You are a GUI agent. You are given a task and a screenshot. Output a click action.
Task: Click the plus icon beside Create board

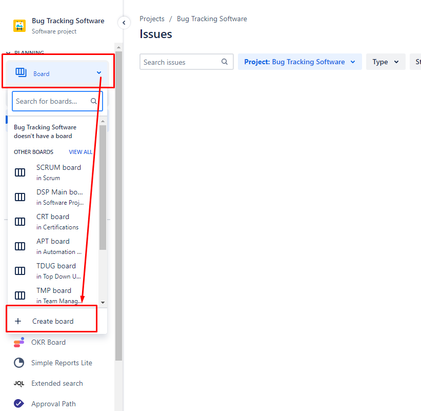point(18,321)
